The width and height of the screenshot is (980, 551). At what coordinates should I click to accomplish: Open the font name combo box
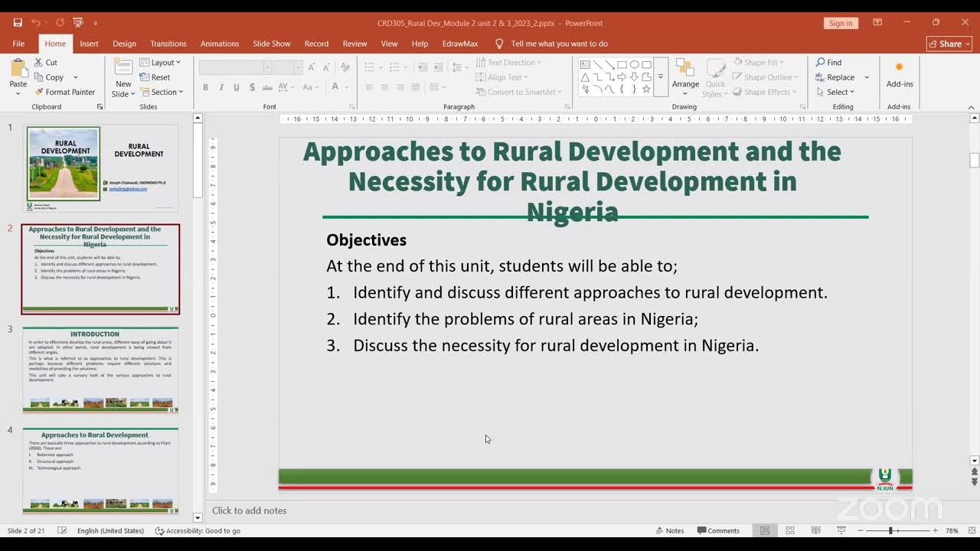point(235,67)
